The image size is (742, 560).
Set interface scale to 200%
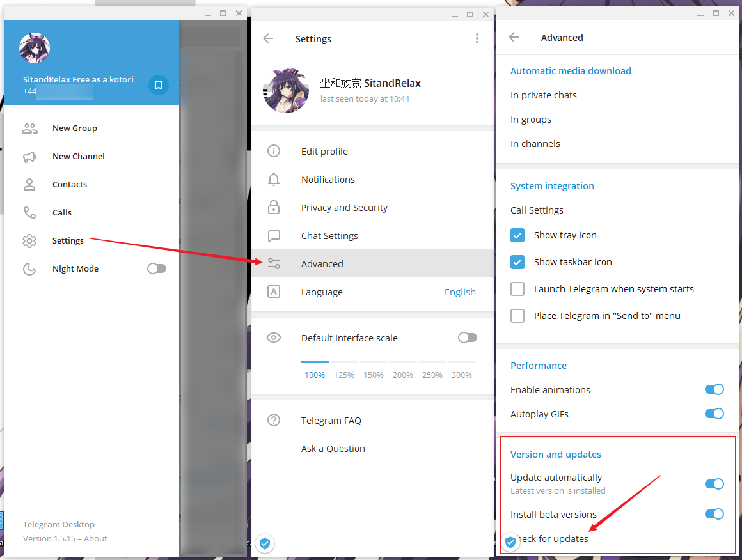click(403, 375)
